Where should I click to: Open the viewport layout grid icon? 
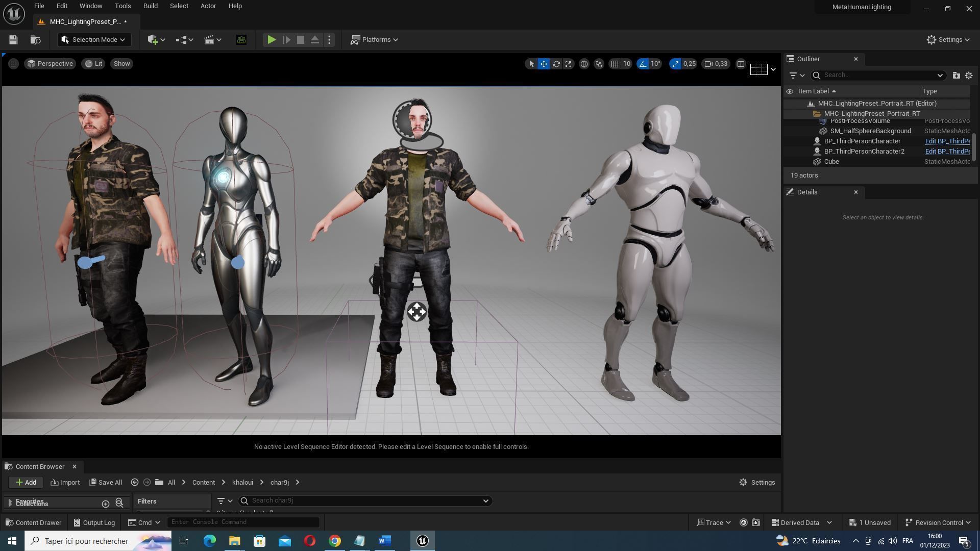click(741, 64)
